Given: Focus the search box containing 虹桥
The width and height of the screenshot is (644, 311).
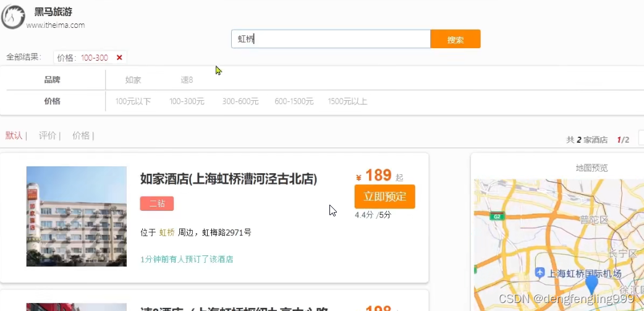Looking at the screenshot, I should [331, 39].
